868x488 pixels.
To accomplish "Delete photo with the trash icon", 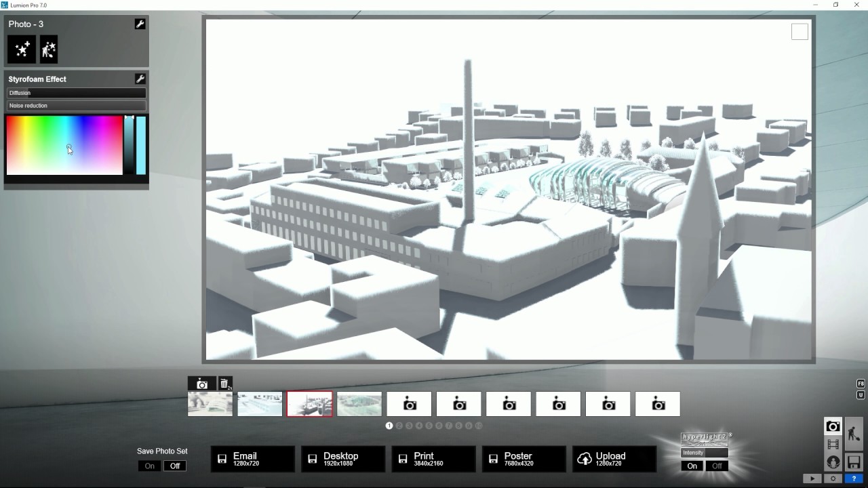I will tap(225, 384).
